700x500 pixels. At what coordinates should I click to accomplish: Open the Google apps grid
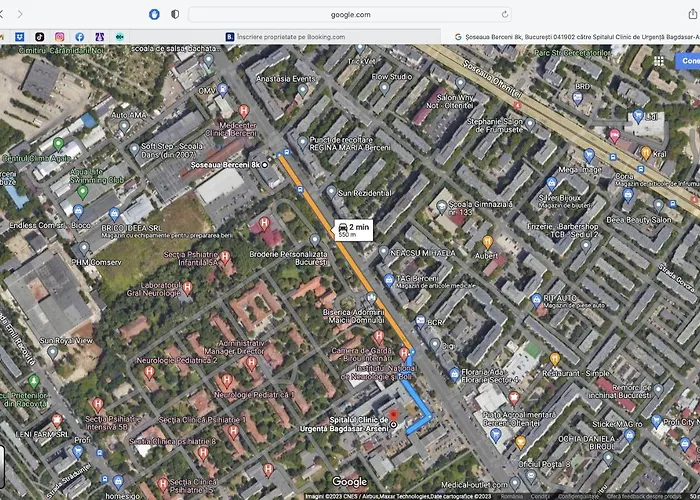pos(661,60)
